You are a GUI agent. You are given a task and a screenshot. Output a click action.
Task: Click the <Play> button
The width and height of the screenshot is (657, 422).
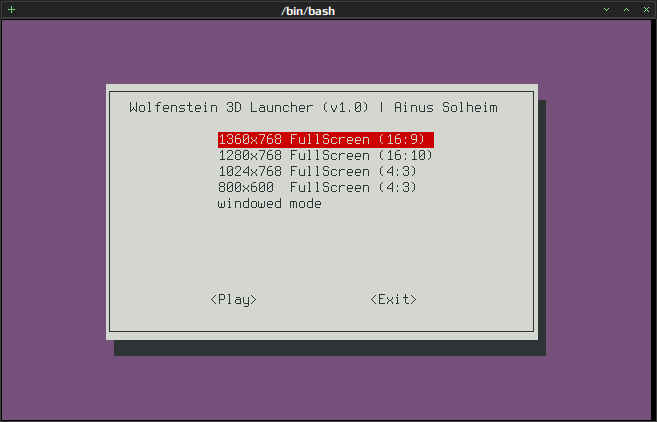click(x=233, y=299)
